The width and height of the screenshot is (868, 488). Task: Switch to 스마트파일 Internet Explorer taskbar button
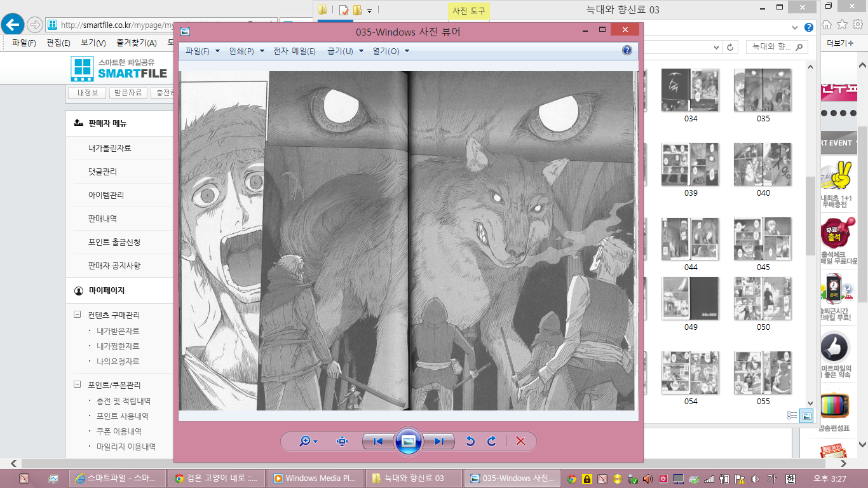tap(118, 478)
